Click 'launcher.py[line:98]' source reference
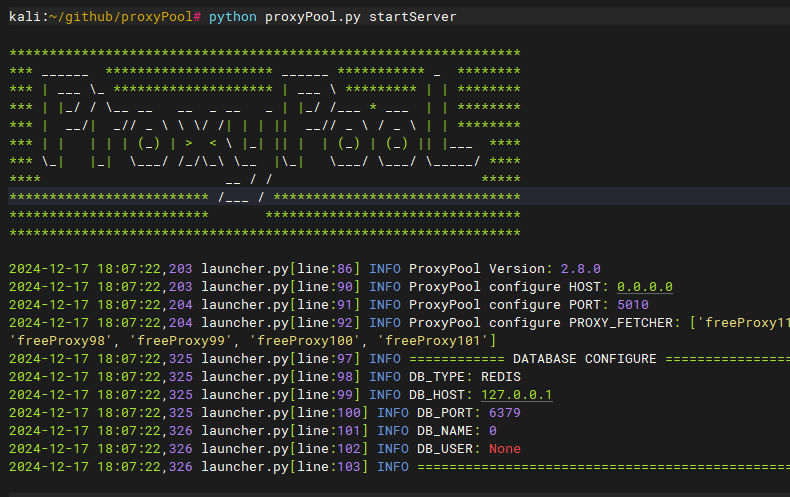This screenshot has height=497, width=790. [281, 377]
